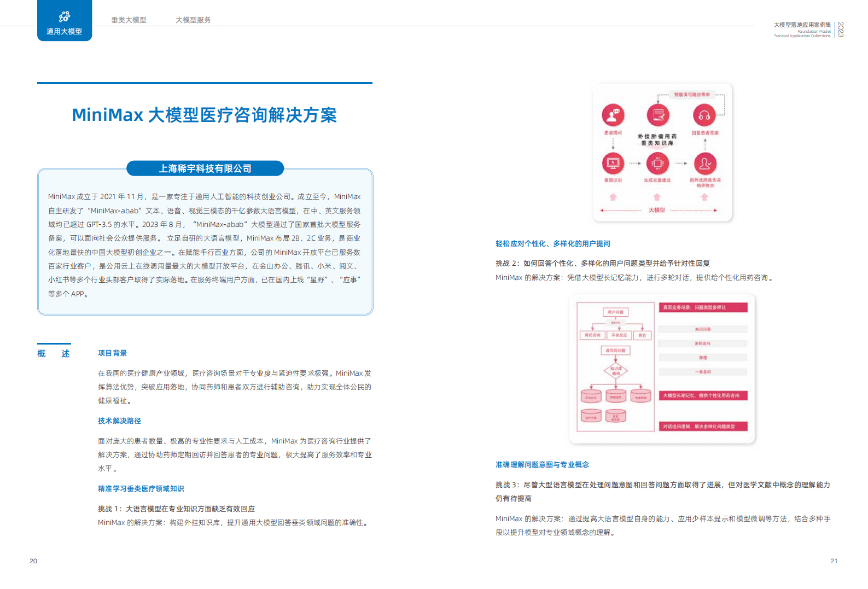Click the 精准学习垂类医疗领域知识 heading
Image resolution: width=868 pixels, height=589 pixels.
141,489
